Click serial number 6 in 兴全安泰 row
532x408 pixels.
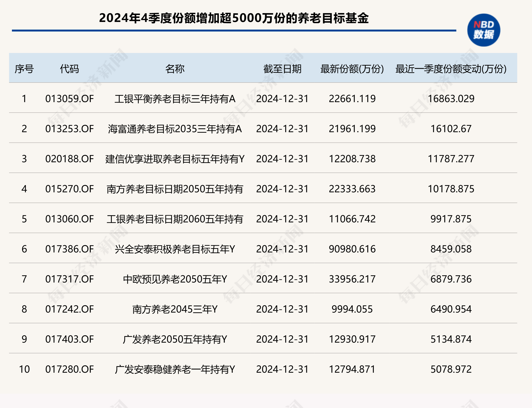[24, 249]
